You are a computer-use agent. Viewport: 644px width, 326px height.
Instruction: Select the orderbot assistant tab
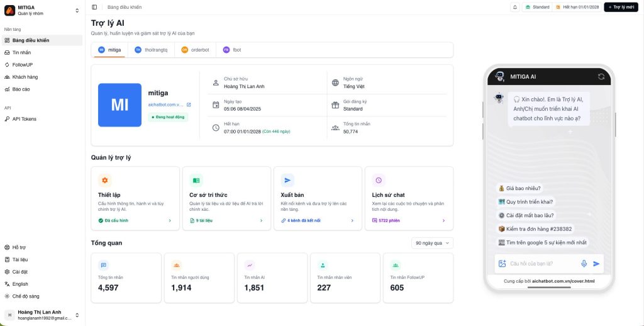coord(195,50)
